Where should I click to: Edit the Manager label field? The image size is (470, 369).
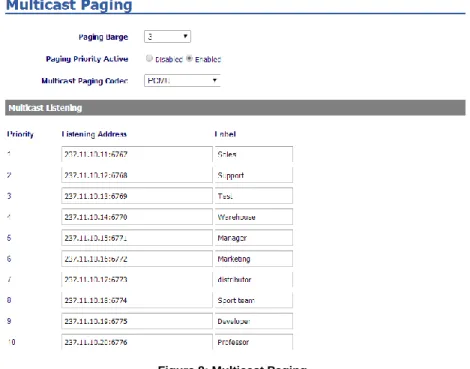tap(254, 238)
